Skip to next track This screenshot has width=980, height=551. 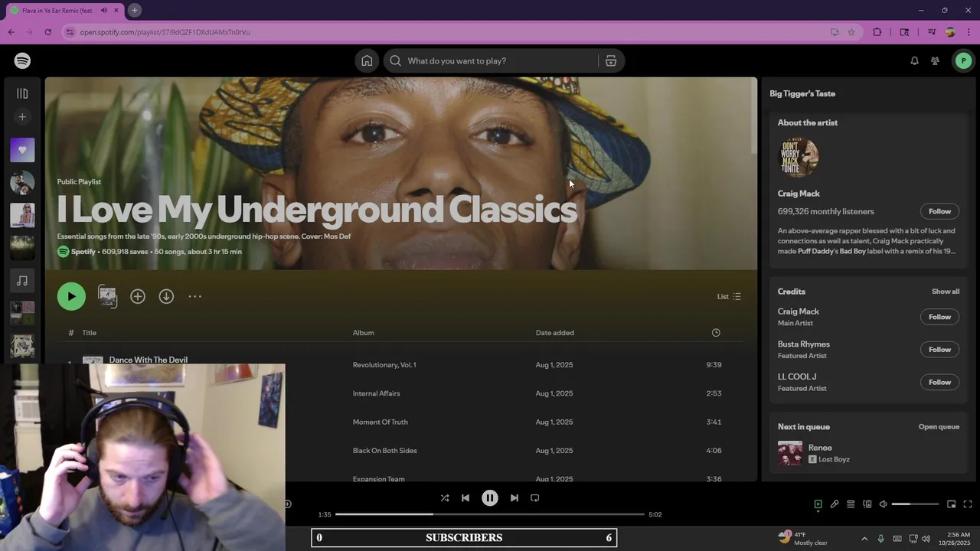[514, 498]
